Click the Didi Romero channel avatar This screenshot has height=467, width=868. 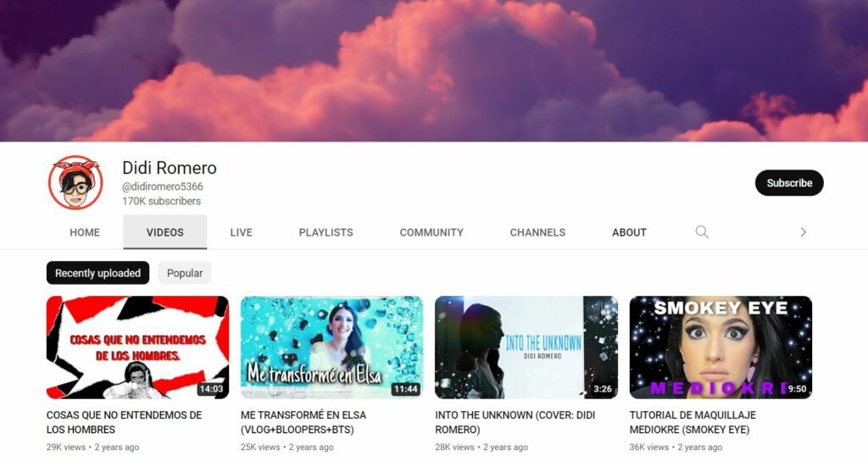coord(75,182)
